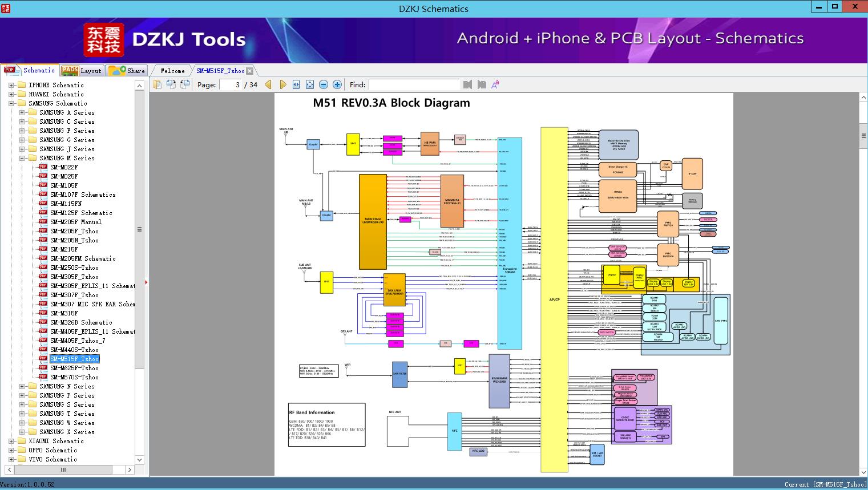Image resolution: width=868 pixels, height=490 pixels.
Task: Expand the VIVO Schematic folder
Action: tap(11, 459)
